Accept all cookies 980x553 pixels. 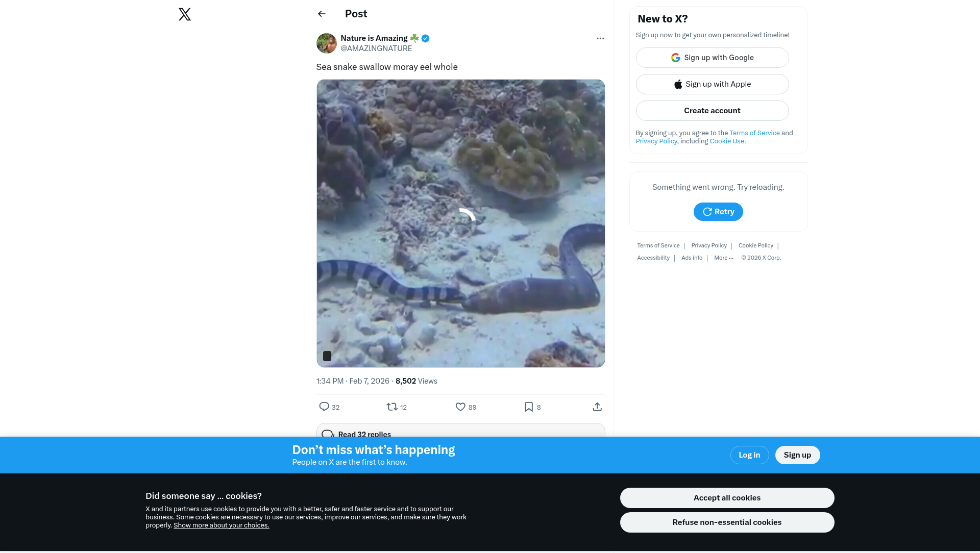(727, 498)
